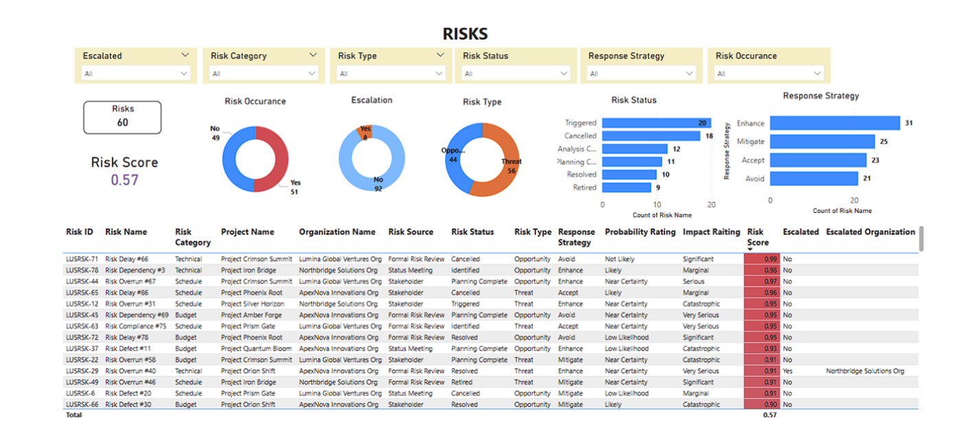980x427 pixels.
Task: Open the Risk Occurance slicer dropdown
Action: [x=816, y=73]
